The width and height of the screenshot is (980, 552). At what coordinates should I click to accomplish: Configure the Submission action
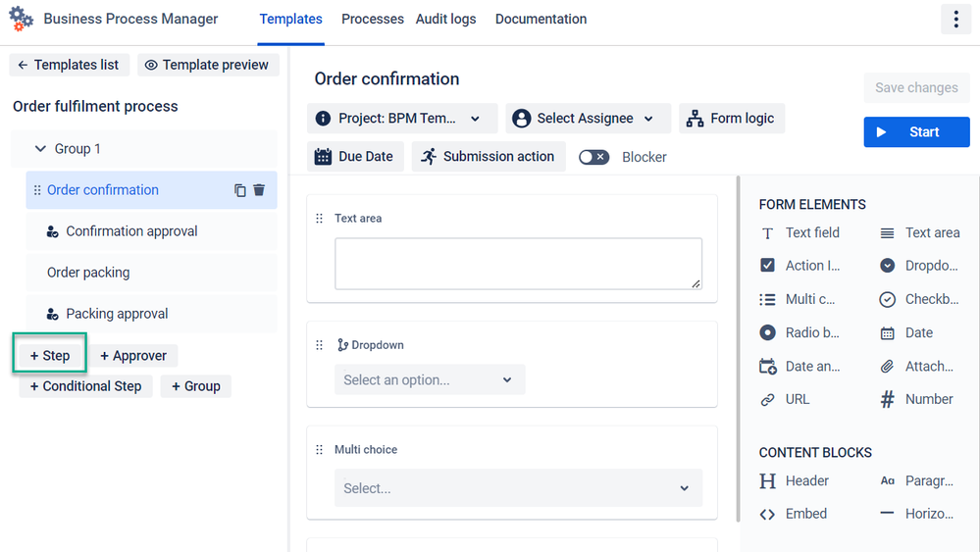pos(489,156)
